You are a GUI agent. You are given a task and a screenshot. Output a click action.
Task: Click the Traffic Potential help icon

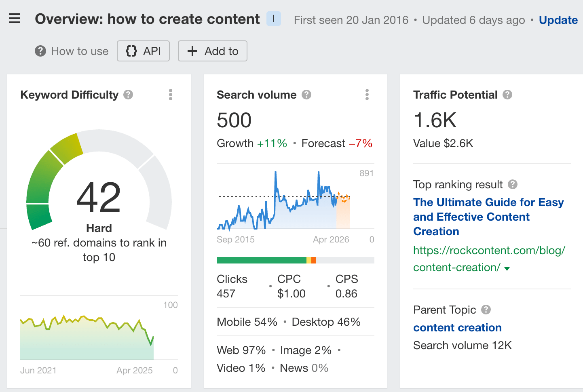507,95
